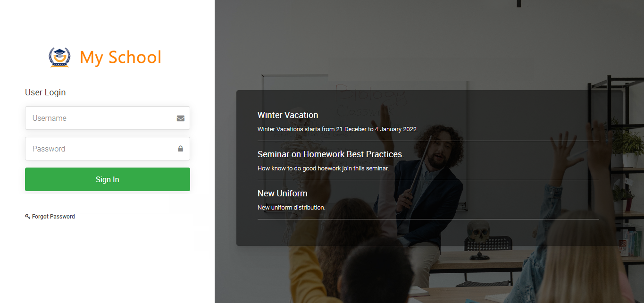Click the Biology writing on the whiteboard
644x303 pixels.
coord(370,93)
